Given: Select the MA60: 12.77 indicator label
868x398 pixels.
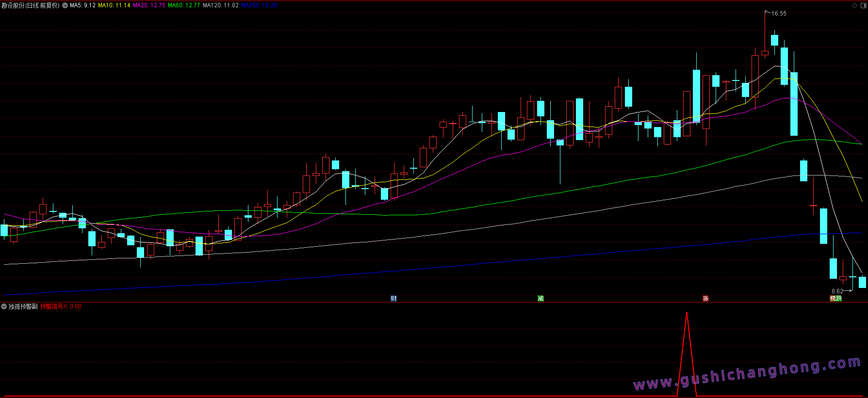Looking at the screenshot, I should (184, 5).
